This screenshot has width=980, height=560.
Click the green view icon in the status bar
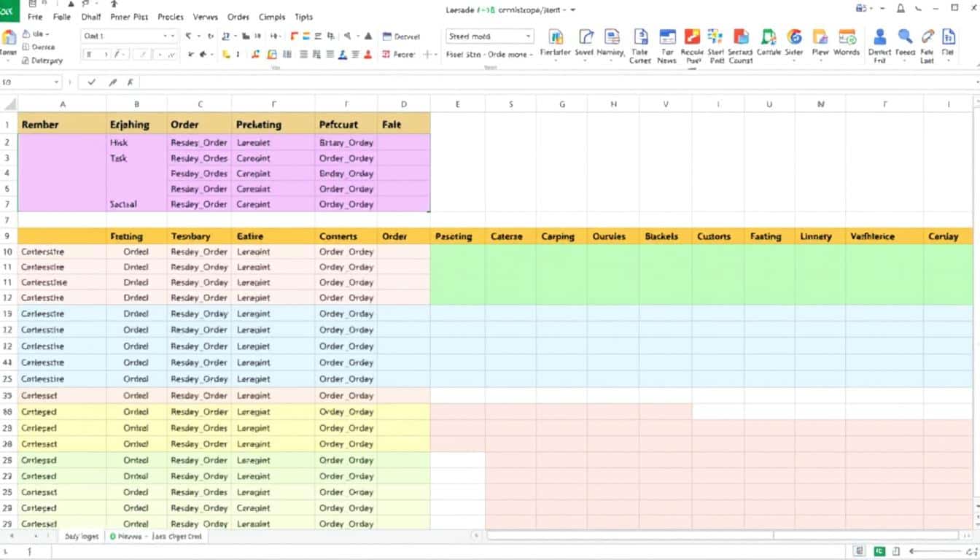pos(879,551)
